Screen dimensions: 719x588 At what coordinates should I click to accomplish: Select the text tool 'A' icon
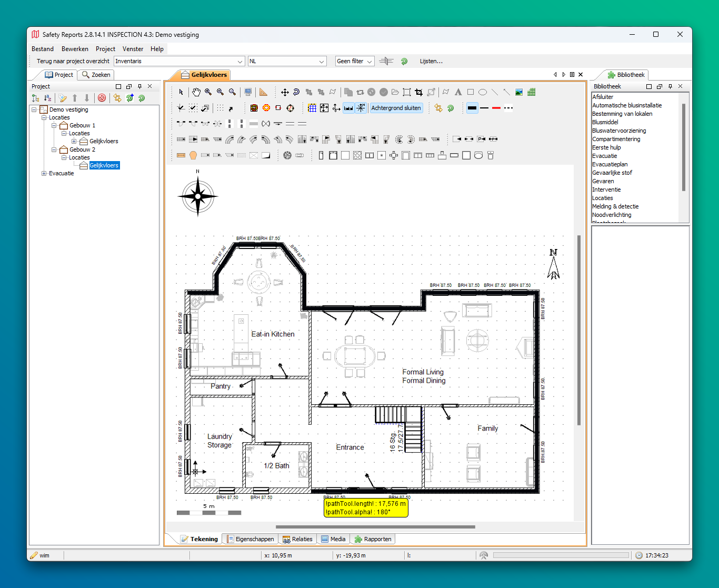(x=458, y=92)
